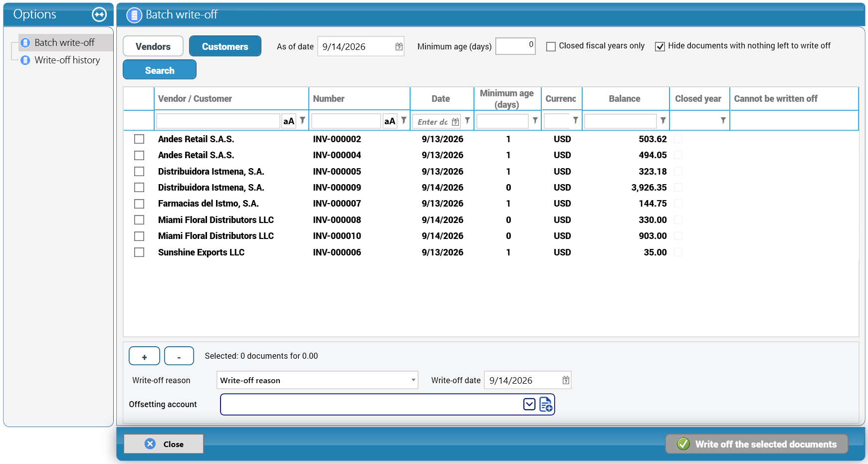Click the INV-000006 invoice number
This screenshot has height=464, width=868.
click(x=337, y=252)
